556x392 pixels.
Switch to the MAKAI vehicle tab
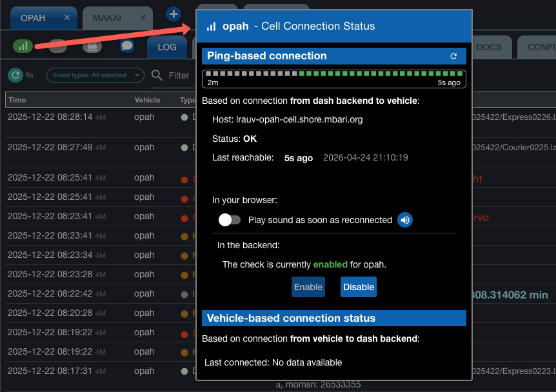tap(106, 18)
